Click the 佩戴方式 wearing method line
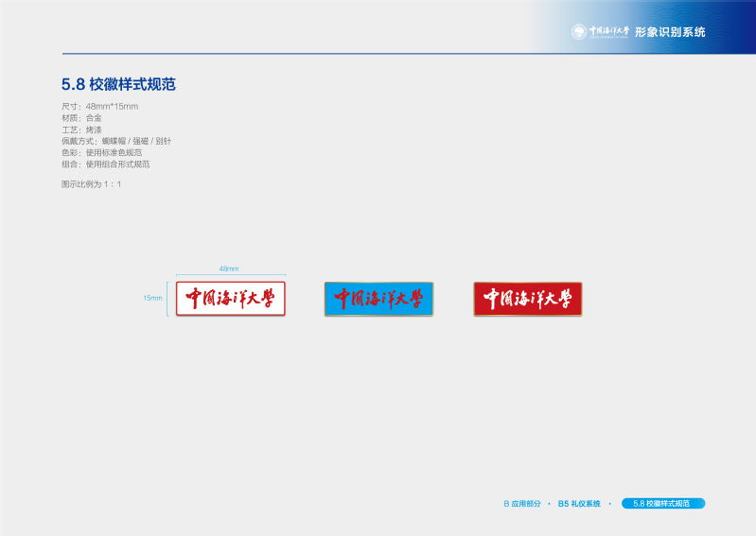 coord(115,141)
